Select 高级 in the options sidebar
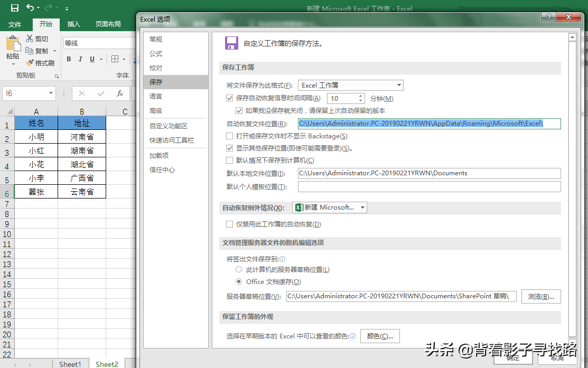 point(176,110)
